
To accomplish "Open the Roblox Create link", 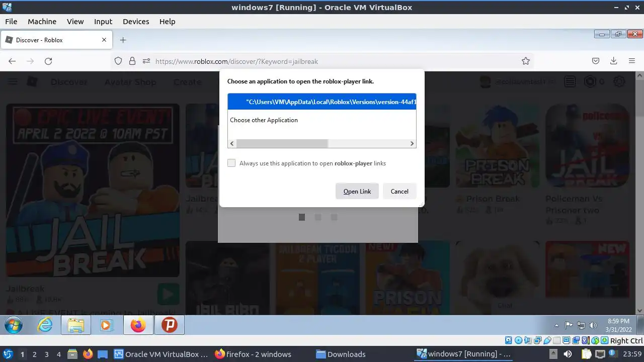I will (187, 82).
